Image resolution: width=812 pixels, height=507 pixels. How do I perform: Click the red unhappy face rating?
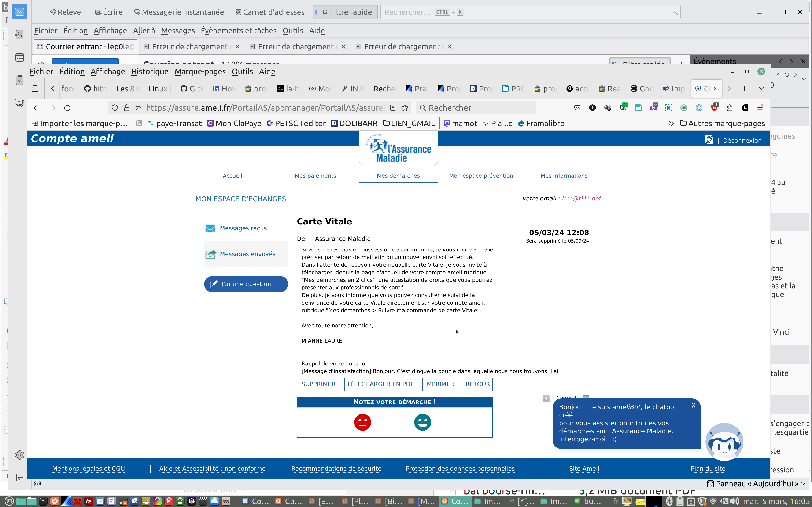tap(362, 422)
